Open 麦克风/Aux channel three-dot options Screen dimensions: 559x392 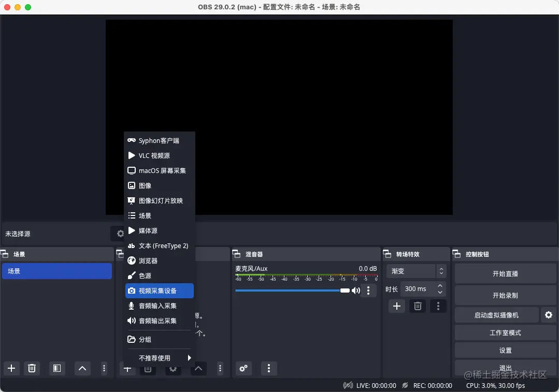[x=368, y=291]
